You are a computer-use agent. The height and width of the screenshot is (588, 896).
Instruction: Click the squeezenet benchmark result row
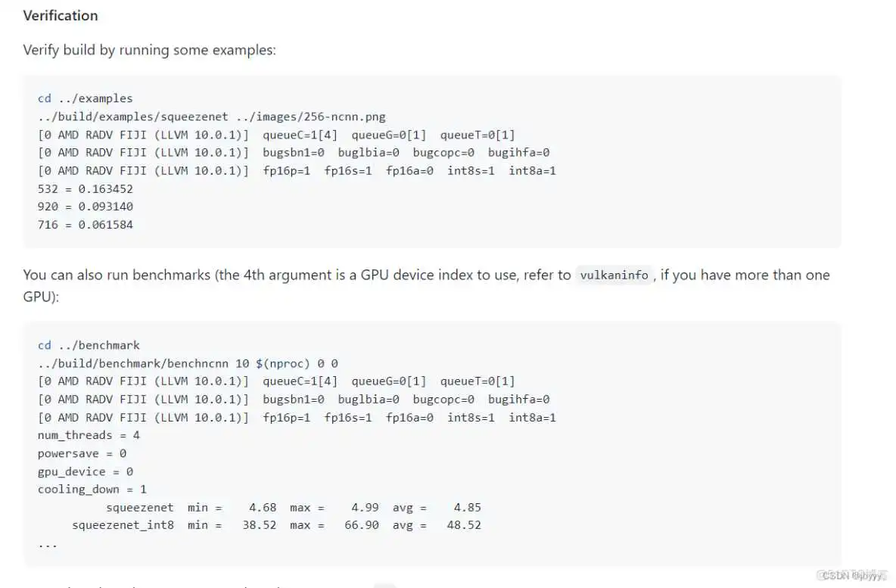point(293,507)
